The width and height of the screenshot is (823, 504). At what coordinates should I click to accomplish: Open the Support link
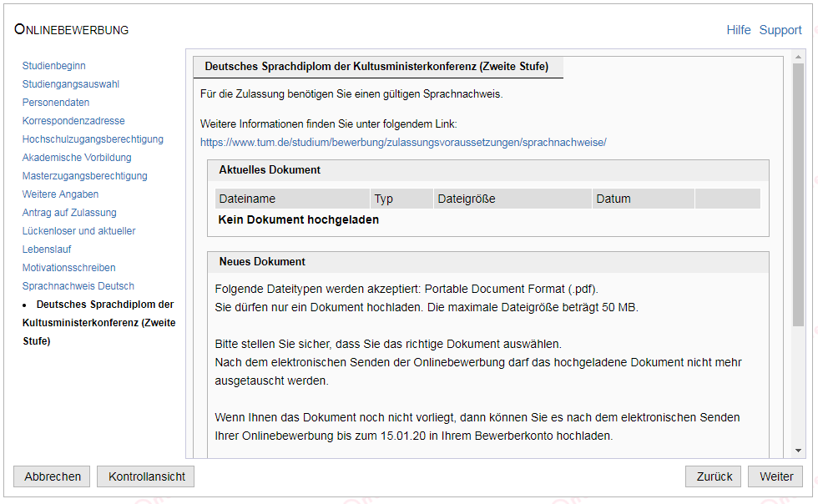point(780,30)
